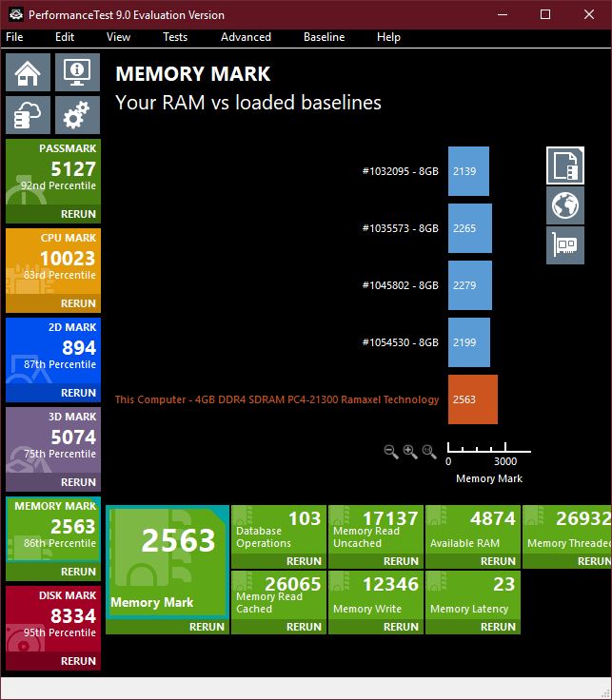Select the Database Operations result tile
This screenshot has height=700, width=612.
point(279,529)
